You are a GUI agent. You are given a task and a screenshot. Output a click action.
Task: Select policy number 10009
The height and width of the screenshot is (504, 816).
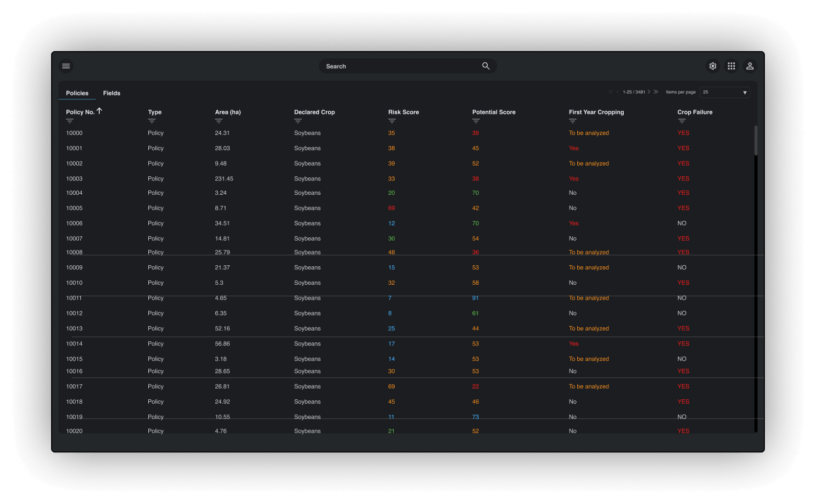pyautogui.click(x=74, y=268)
